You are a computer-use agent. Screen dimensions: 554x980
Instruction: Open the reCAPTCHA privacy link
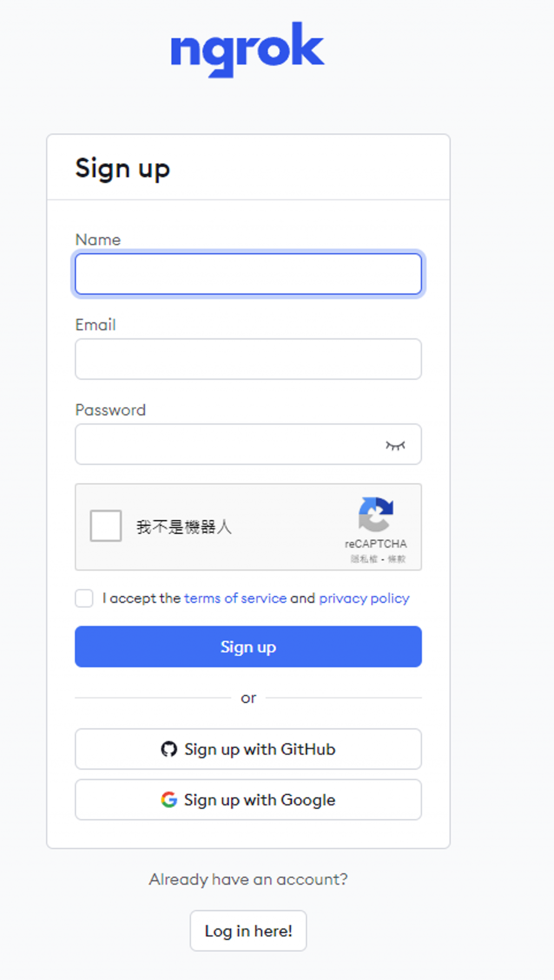click(x=364, y=559)
